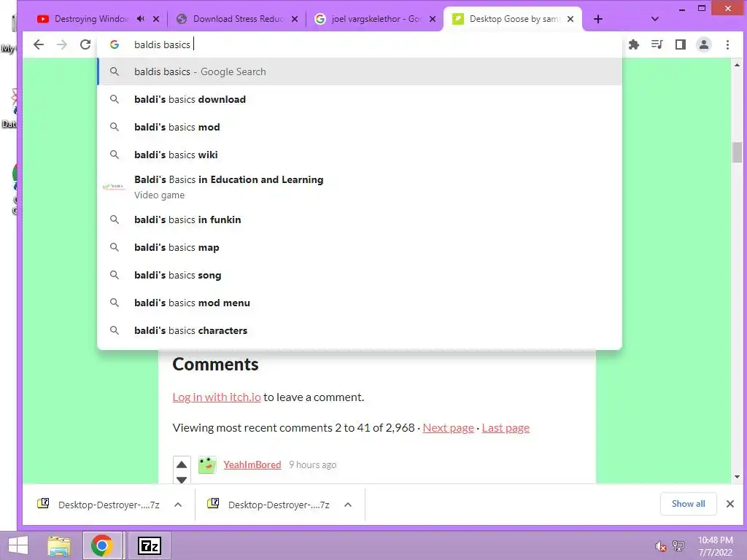
Task: Open the Chrome three-dot menu
Action: 727,44
